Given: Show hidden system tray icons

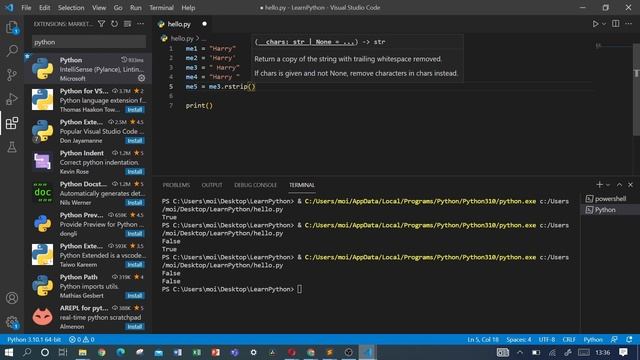Looking at the screenshot, I should (520, 353).
